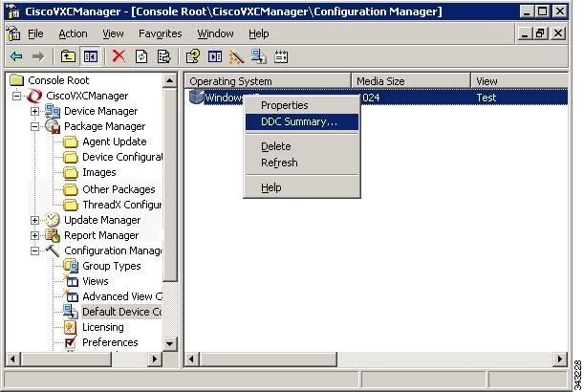This screenshot has width=584, height=392.
Task: Click the ruler-and-pencil toolbar icon
Action: (236, 56)
